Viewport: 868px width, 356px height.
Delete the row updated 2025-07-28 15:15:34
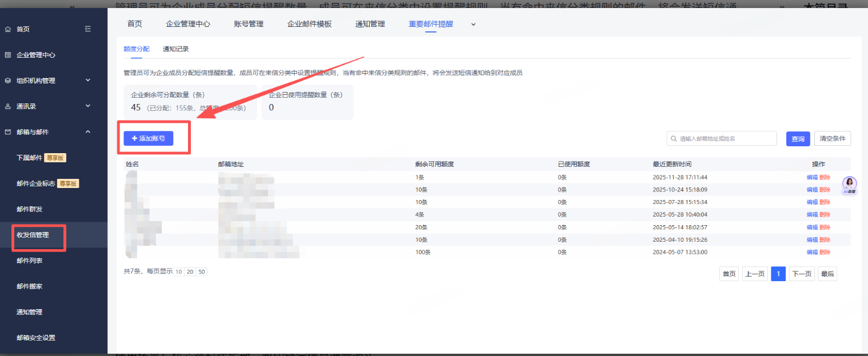click(x=825, y=202)
